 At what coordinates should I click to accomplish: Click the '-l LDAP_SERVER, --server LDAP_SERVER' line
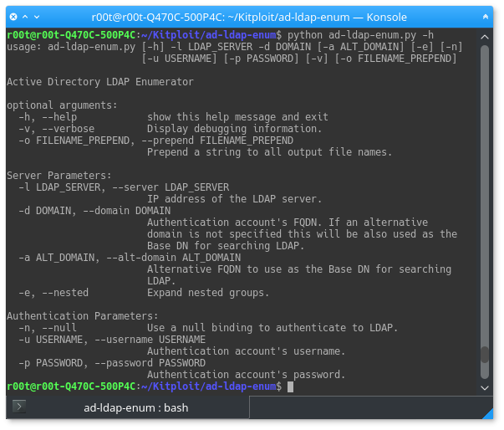coord(124,187)
